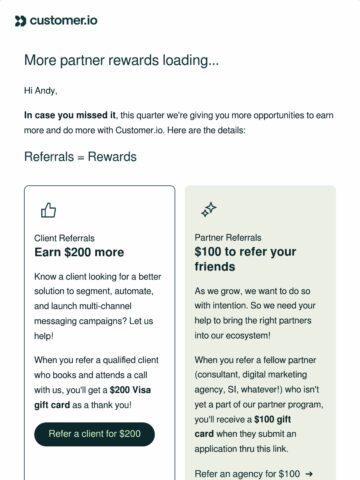Click the 'When you refer a fellow partner' paragraph
The width and height of the screenshot is (360, 480).
259,404
